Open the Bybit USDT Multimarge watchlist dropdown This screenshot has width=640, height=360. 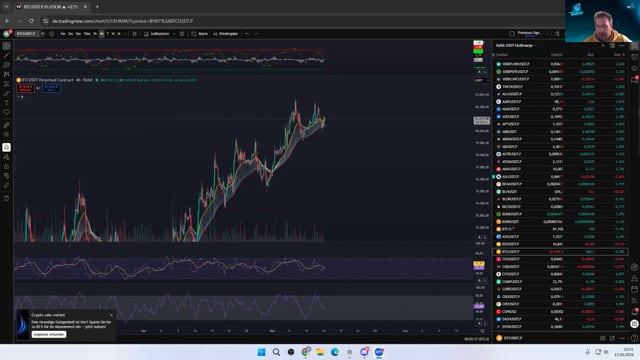pos(516,46)
